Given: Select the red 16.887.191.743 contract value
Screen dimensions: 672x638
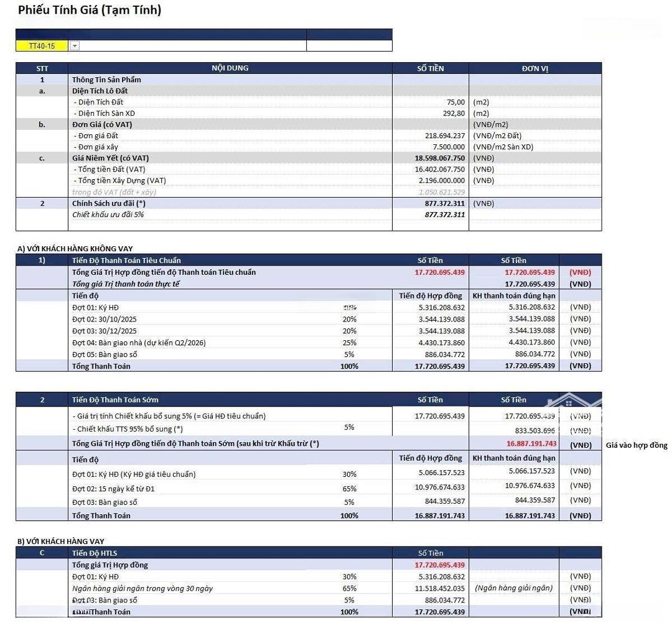Looking at the screenshot, I should [531, 444].
